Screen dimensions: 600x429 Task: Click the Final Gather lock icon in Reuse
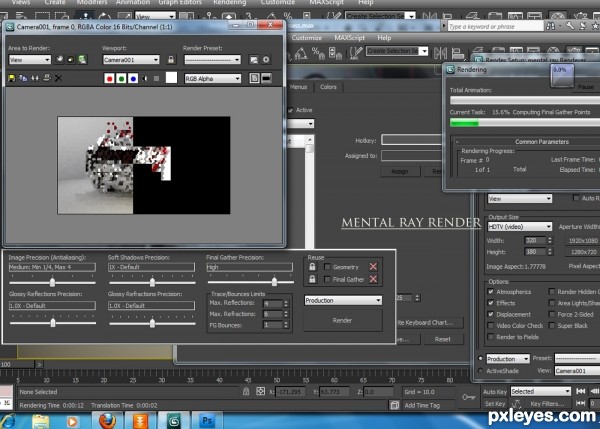[x=312, y=279]
